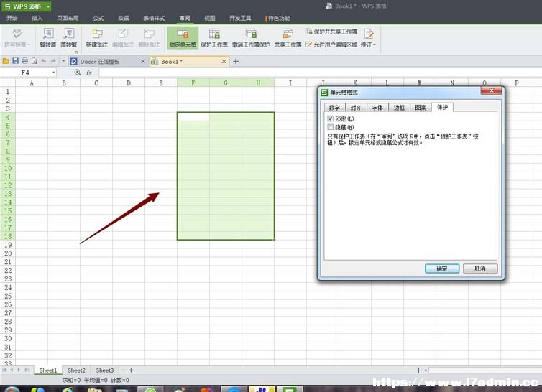Switch to Sheet2 tab

[76, 370]
